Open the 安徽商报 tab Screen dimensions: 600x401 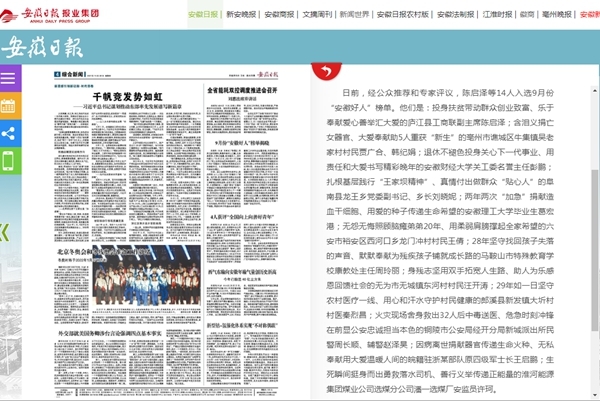[x=283, y=16]
